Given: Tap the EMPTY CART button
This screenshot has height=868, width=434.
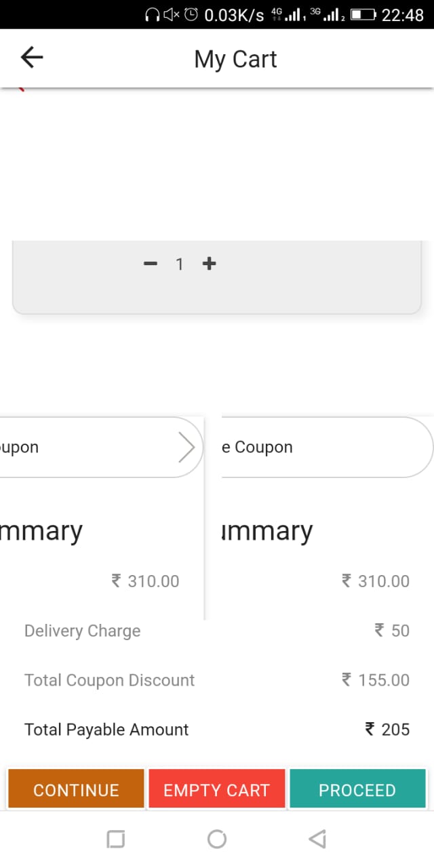Looking at the screenshot, I should (216, 789).
